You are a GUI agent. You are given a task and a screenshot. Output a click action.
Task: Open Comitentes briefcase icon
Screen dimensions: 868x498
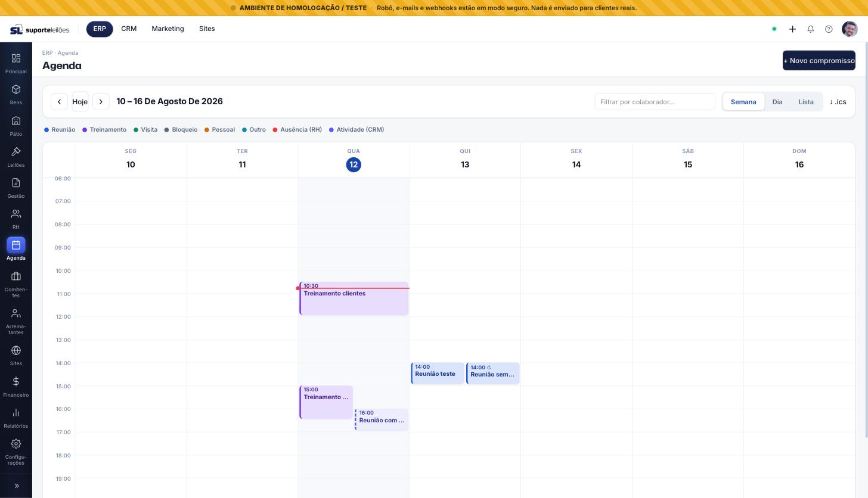[x=16, y=276]
